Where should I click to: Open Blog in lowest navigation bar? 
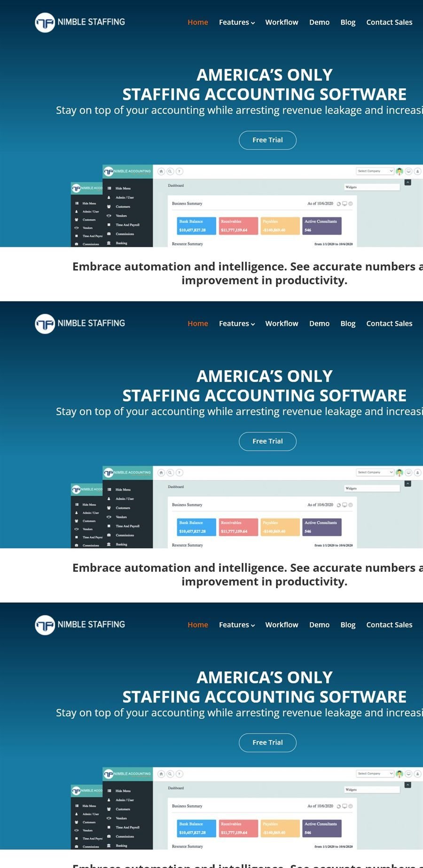click(x=348, y=625)
